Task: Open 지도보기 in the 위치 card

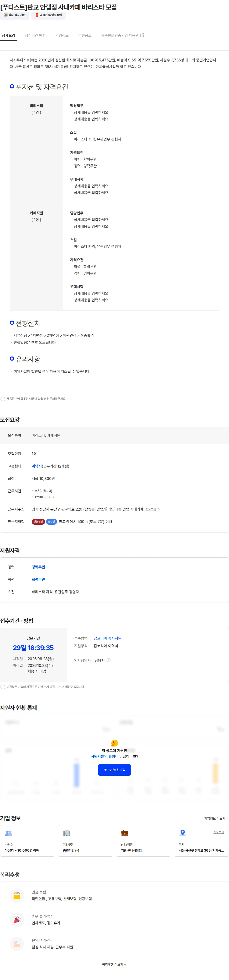Action: (218, 832)
